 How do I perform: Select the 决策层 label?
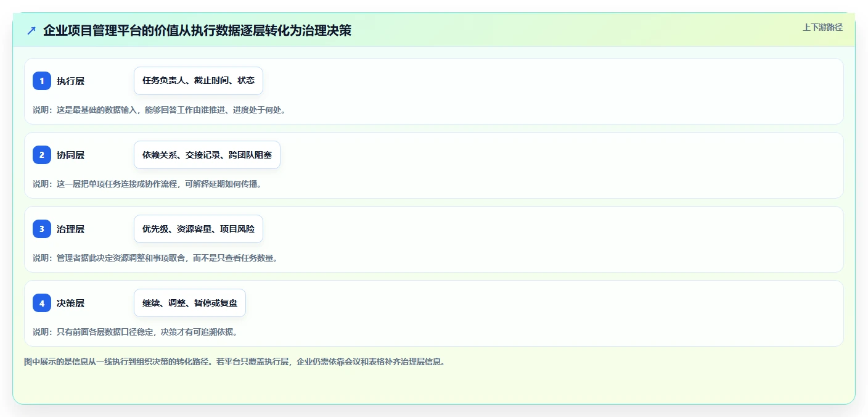(70, 303)
